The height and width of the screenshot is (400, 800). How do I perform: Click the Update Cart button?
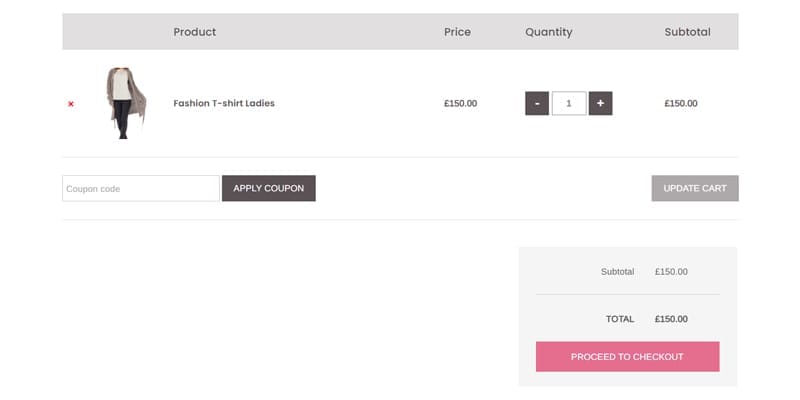(695, 188)
